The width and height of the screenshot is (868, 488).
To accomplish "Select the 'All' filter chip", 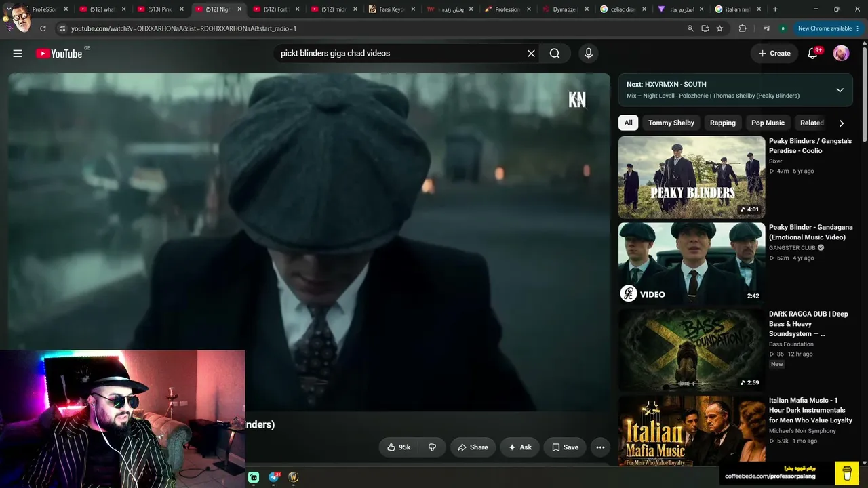I will (629, 123).
